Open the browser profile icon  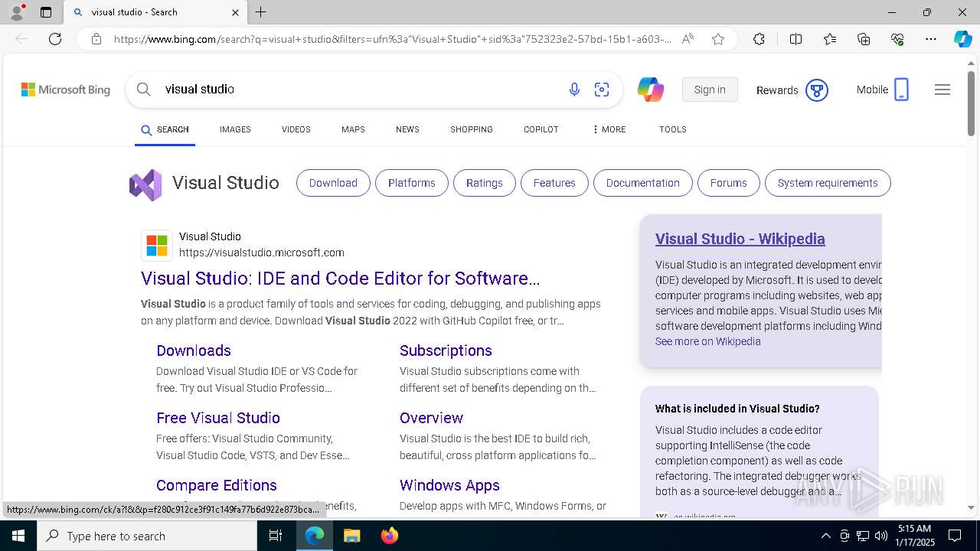[x=17, y=11]
